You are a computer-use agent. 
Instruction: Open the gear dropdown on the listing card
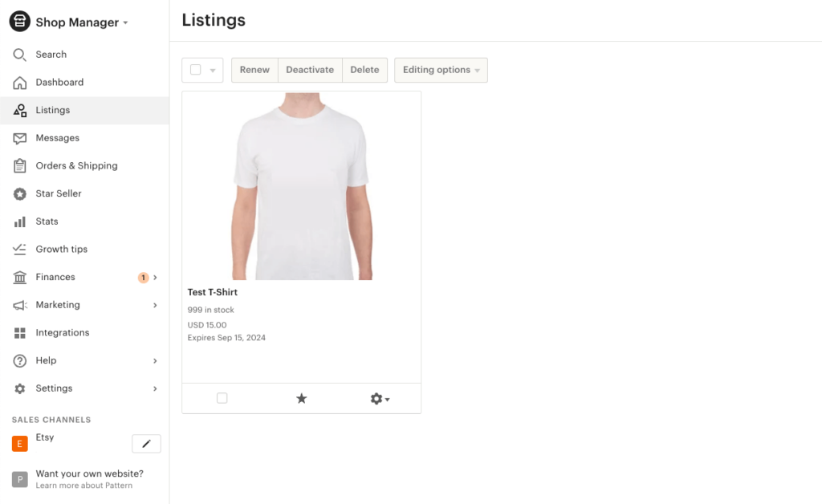[x=379, y=397]
